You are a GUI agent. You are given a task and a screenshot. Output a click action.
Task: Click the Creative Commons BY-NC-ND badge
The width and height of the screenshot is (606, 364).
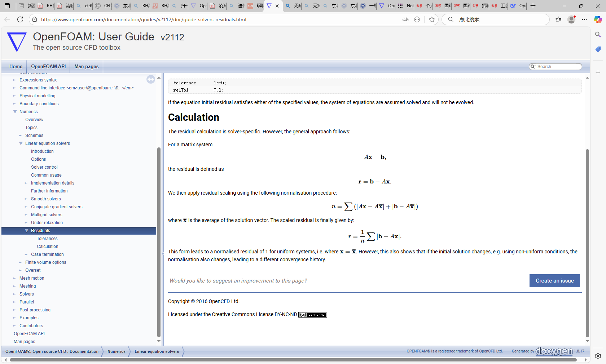pyautogui.click(x=312, y=315)
